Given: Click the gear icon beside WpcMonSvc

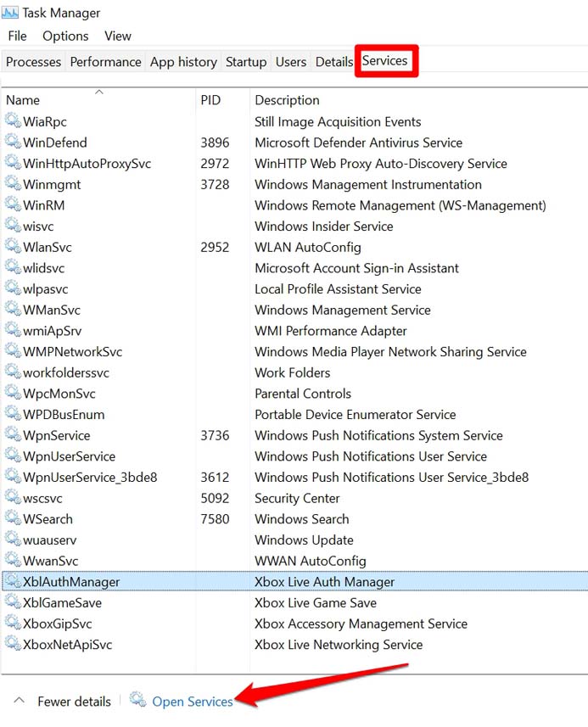Looking at the screenshot, I should click(13, 393).
